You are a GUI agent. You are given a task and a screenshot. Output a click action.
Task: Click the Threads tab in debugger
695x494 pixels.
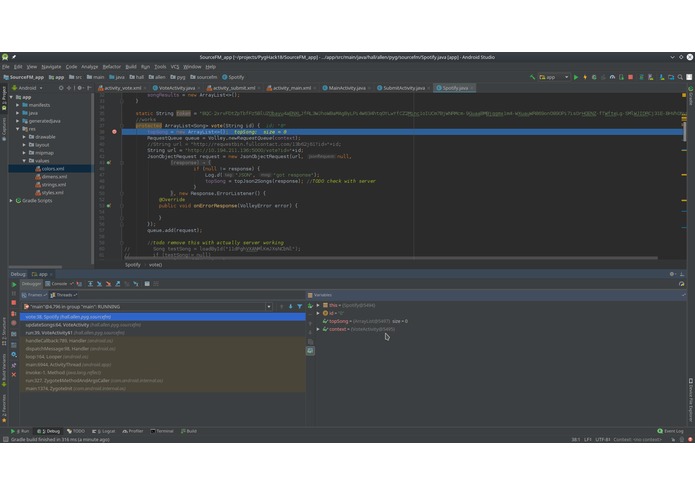(x=63, y=295)
